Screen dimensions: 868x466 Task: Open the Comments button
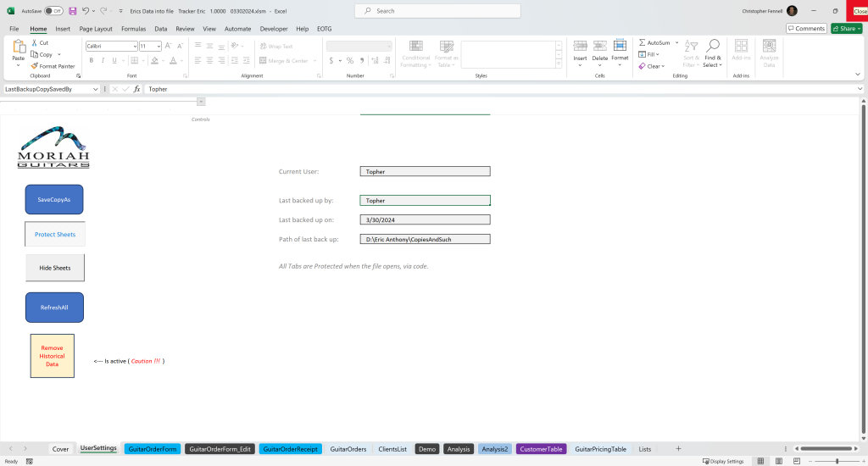[807, 28]
